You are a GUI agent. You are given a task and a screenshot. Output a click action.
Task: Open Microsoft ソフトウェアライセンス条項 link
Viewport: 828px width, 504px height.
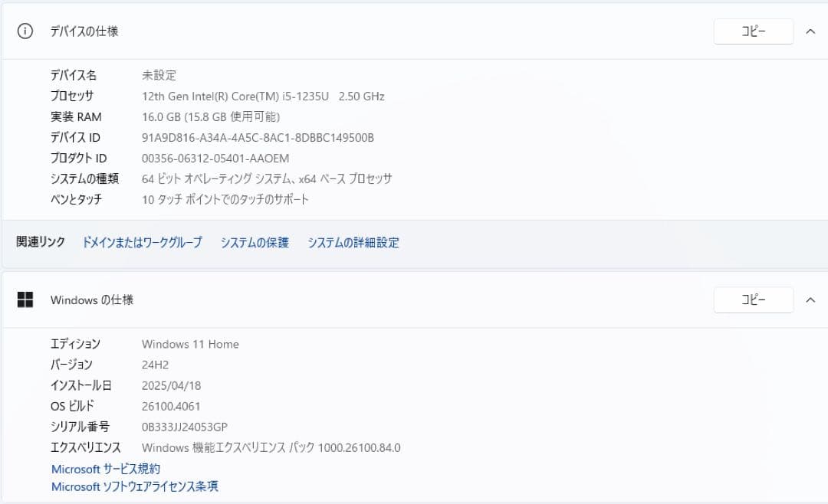click(x=135, y=486)
